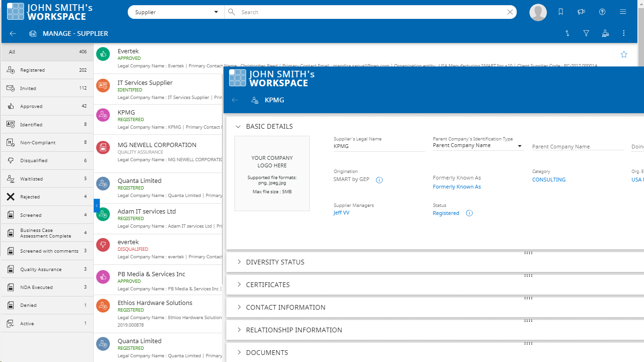Click the add supplier icon in toolbar
The height and width of the screenshot is (362, 644).
click(x=605, y=33)
